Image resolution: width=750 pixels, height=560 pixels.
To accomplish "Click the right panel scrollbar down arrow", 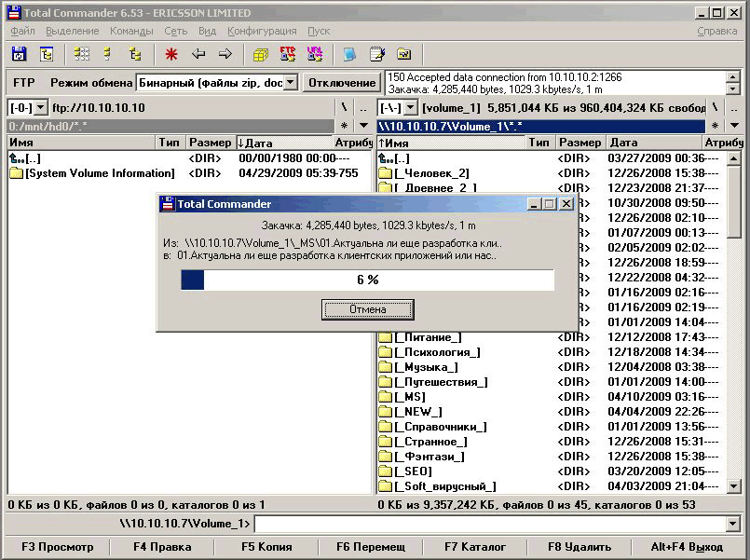I will 734,486.
